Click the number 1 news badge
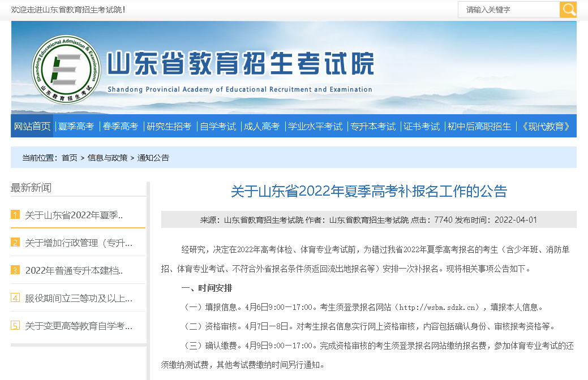Image resolution: width=588 pixels, height=380 pixels. [x=15, y=215]
